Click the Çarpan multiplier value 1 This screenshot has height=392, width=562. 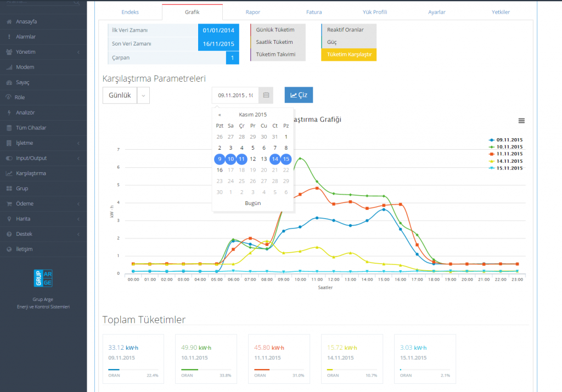coord(232,58)
